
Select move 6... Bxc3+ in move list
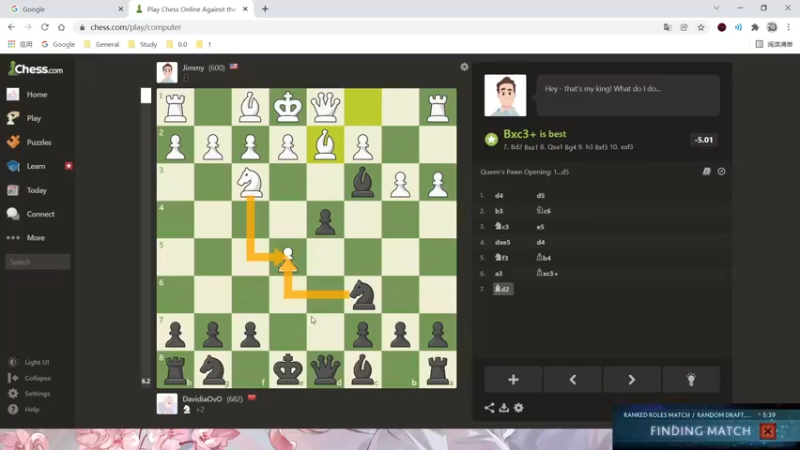tap(547, 273)
